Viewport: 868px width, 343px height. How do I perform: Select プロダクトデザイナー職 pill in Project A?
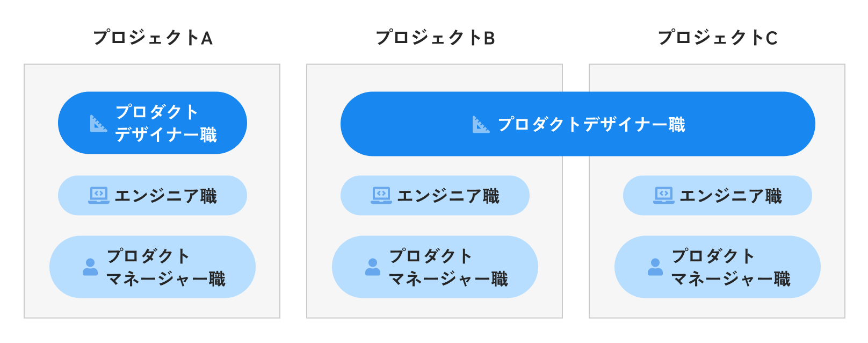pos(153,123)
